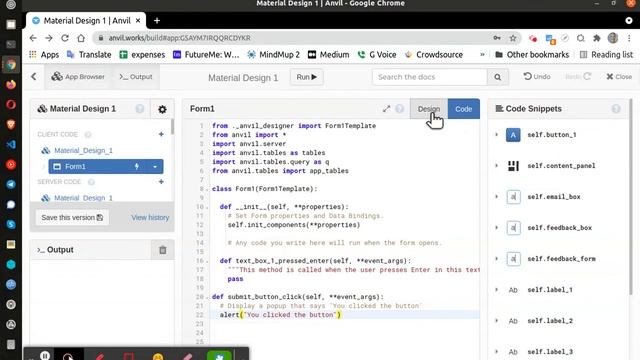Screen dimensions: 640x360
Task: Open the Crowdsource bookmark
Action: [x=434, y=54]
